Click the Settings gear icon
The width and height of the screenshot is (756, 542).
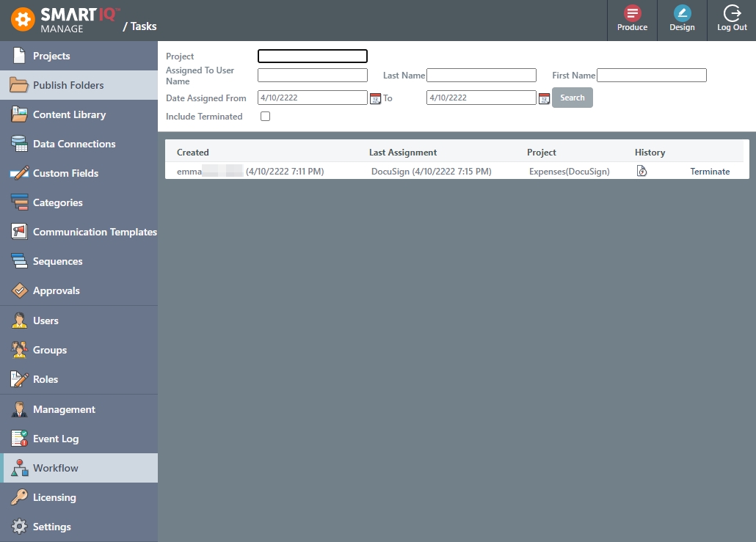point(19,527)
